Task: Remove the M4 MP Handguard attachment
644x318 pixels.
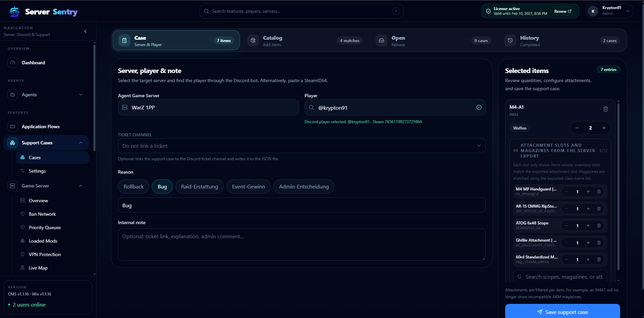Action: tap(599, 191)
